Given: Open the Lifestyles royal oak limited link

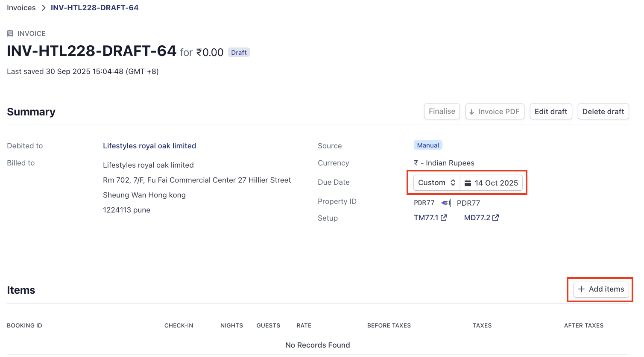Looking at the screenshot, I should [x=149, y=146].
